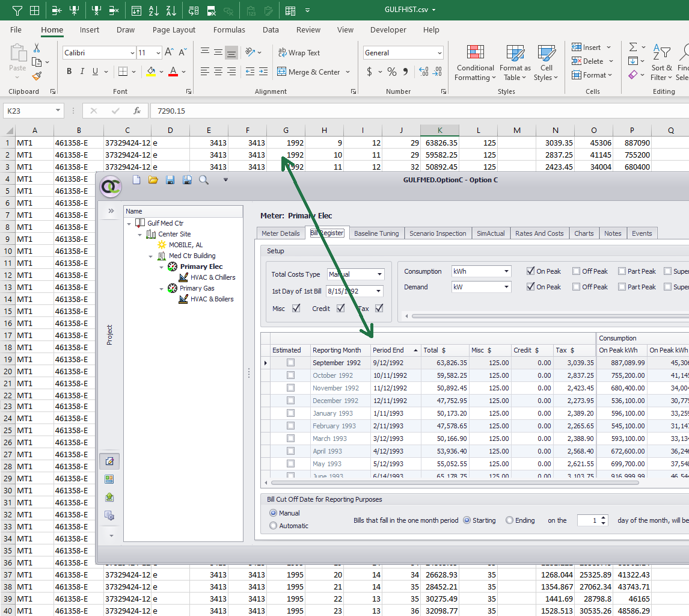The image size is (689, 616).
Task: Apply Comma Style number format
Action: [x=405, y=72]
